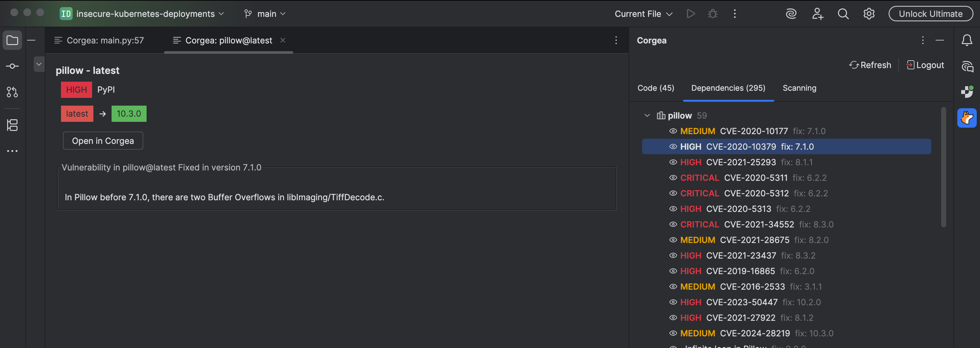Image resolution: width=980 pixels, height=348 pixels.
Task: Open the Corgea fox tool window icon
Action: tap(967, 118)
